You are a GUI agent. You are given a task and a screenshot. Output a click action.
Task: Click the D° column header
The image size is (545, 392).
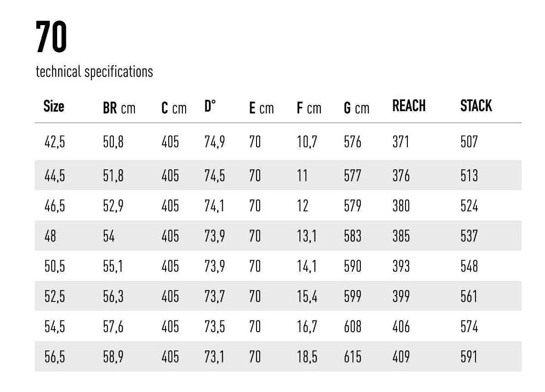(x=210, y=107)
